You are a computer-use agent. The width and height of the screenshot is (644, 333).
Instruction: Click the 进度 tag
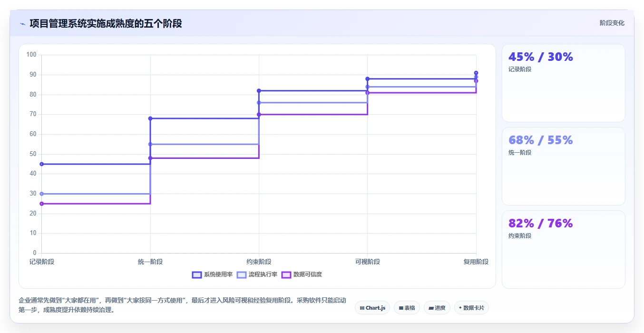437,308
